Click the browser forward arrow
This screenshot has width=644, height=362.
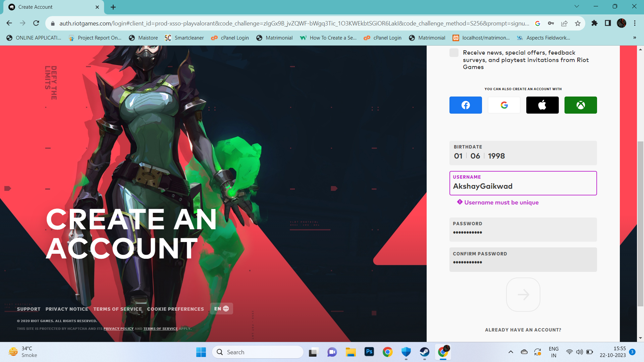[x=22, y=23]
